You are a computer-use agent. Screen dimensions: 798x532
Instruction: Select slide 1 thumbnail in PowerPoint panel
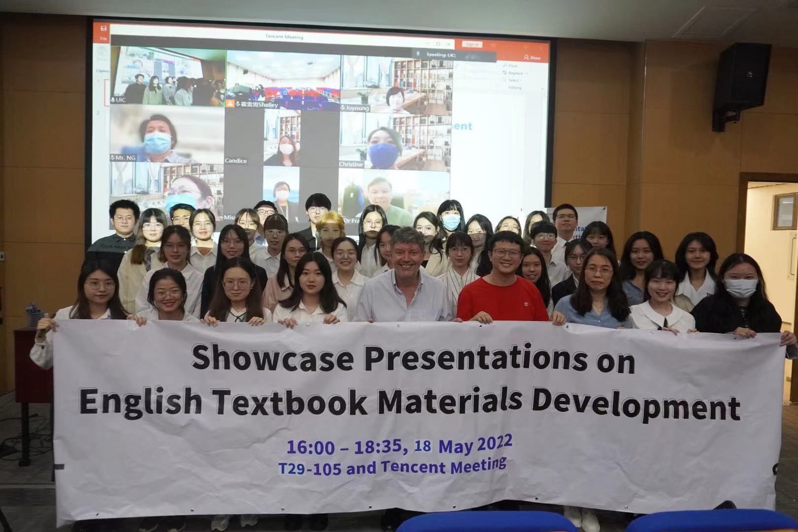[105, 92]
